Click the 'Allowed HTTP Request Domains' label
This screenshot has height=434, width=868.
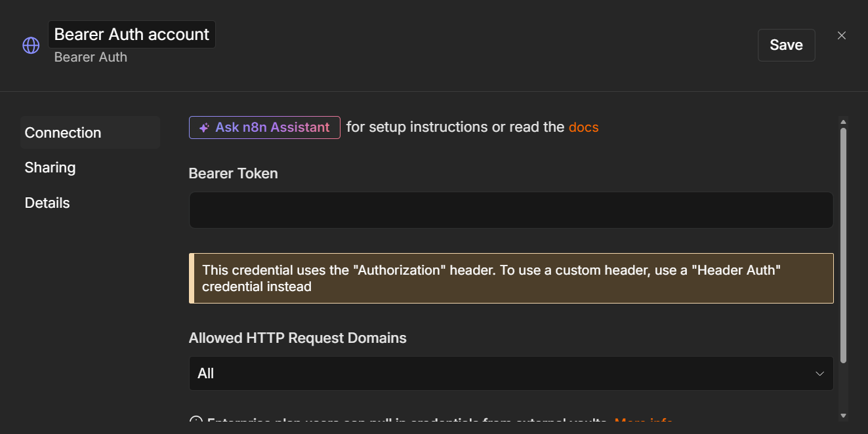(298, 338)
